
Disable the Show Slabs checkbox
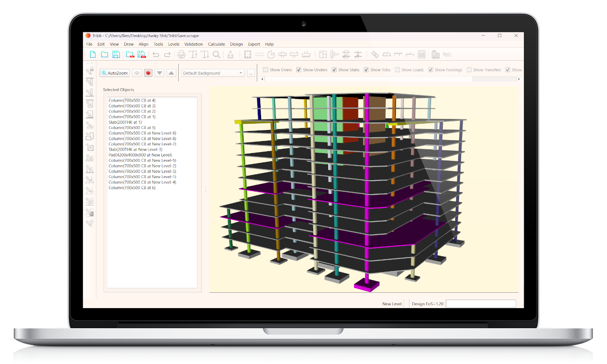(x=334, y=70)
